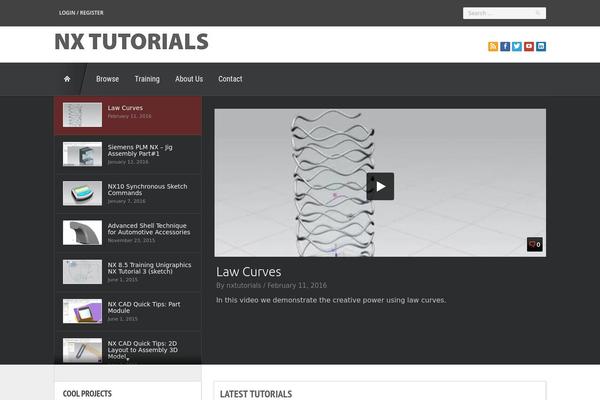Click the nxtutorials author link
600x400 pixels.
243,286
